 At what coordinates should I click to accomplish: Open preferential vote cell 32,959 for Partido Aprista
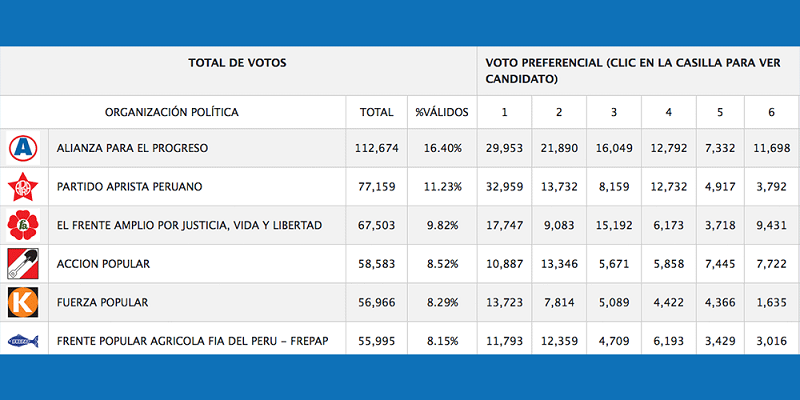tap(505, 186)
